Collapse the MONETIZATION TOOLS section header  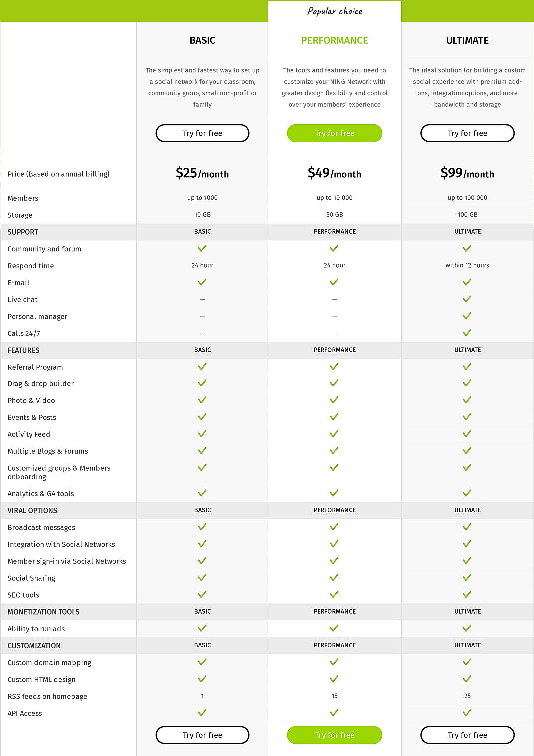click(x=43, y=611)
